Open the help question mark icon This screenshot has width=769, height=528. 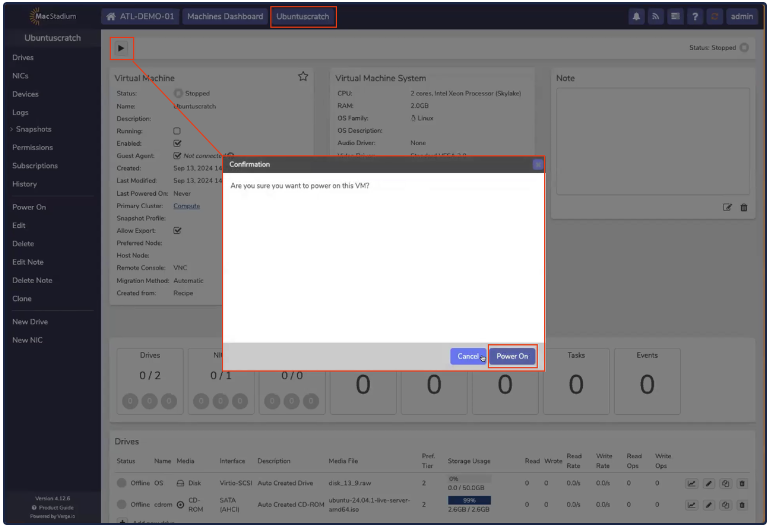tap(695, 16)
